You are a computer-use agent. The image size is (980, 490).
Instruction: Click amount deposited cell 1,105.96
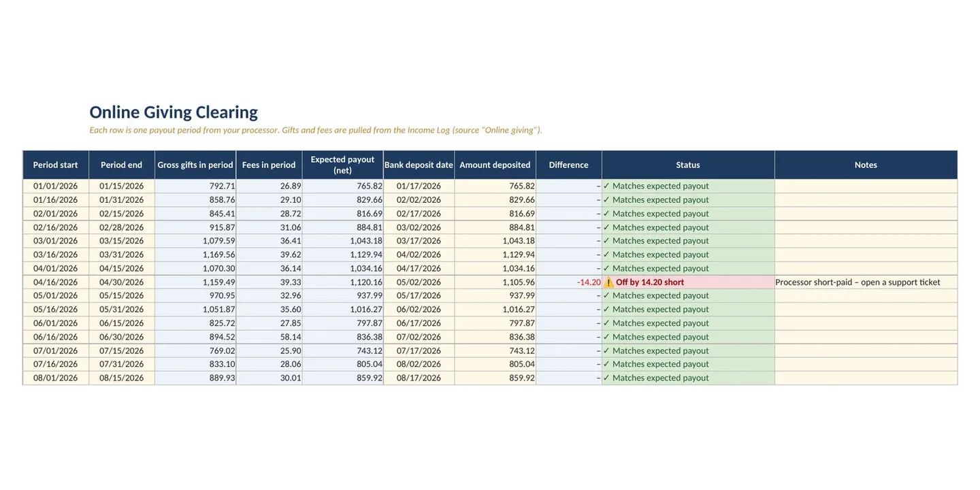point(495,282)
